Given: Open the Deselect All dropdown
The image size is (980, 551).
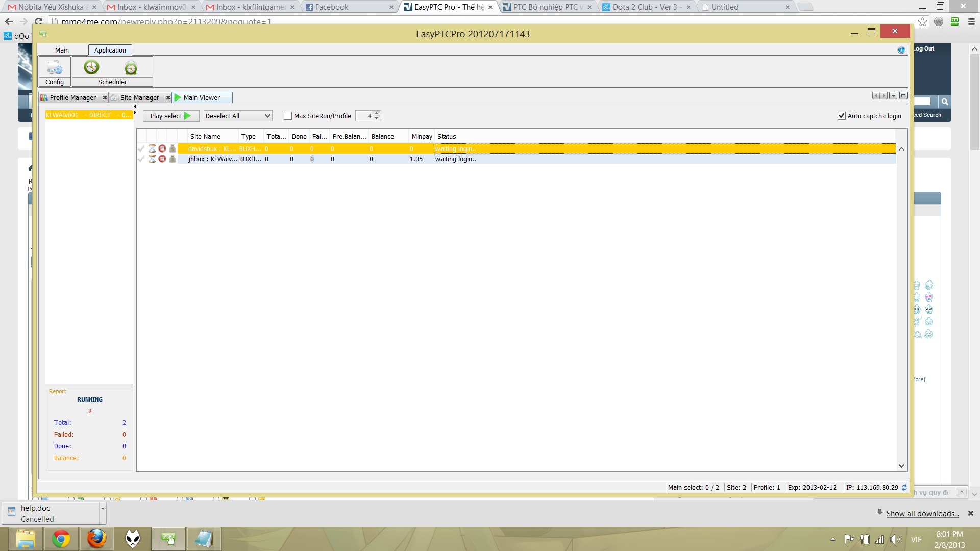Looking at the screenshot, I should tap(267, 116).
